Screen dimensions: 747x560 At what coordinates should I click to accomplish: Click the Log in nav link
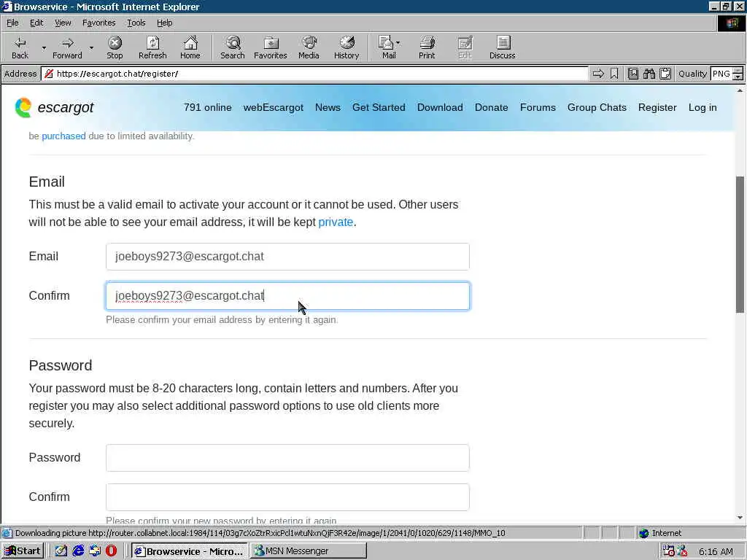tap(703, 108)
